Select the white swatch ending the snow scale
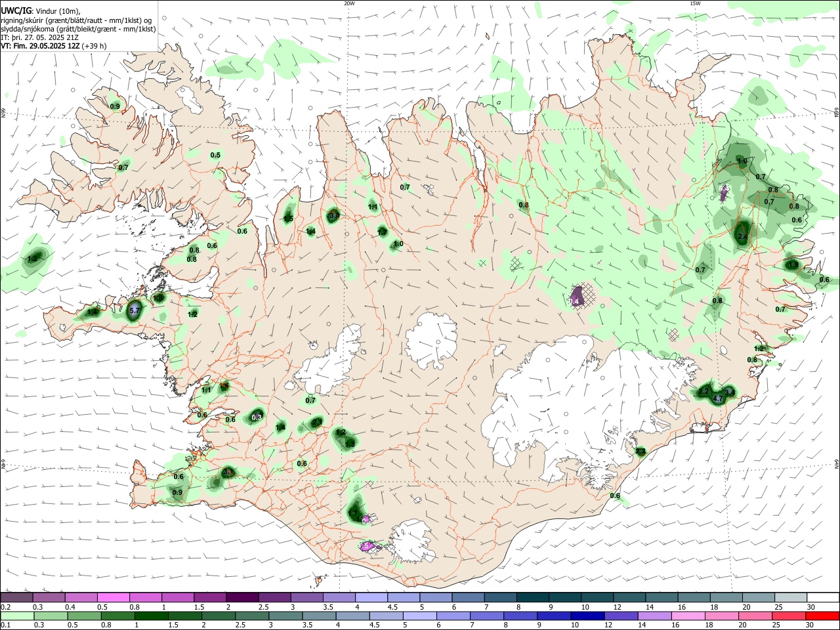Image resolution: width=840 pixels, height=630 pixels. (822, 597)
